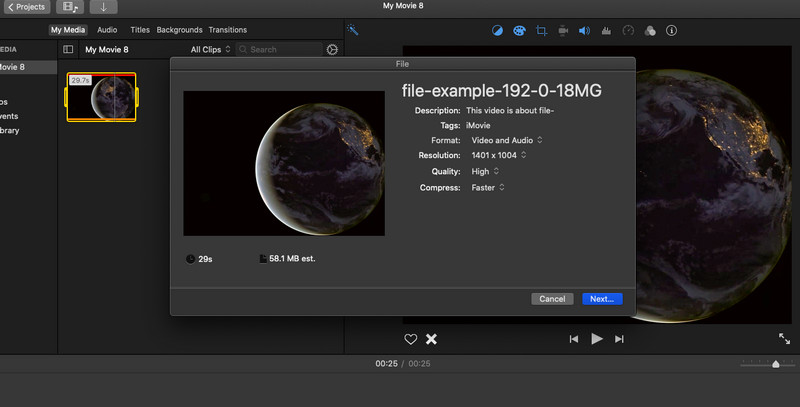Open browser settings gear icon
This screenshot has height=407, width=800.
point(332,49)
